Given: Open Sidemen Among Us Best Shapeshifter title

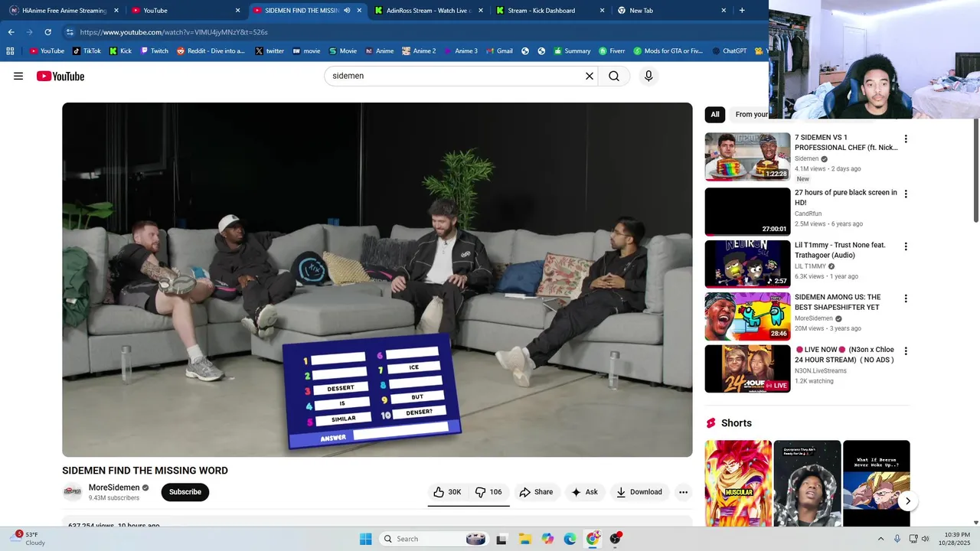Looking at the screenshot, I should pyautogui.click(x=838, y=302).
